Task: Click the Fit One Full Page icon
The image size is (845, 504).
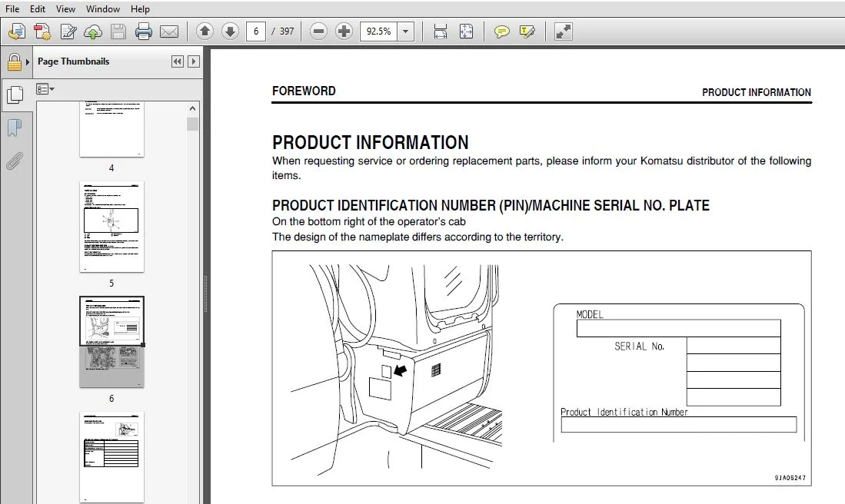Action: point(466,31)
